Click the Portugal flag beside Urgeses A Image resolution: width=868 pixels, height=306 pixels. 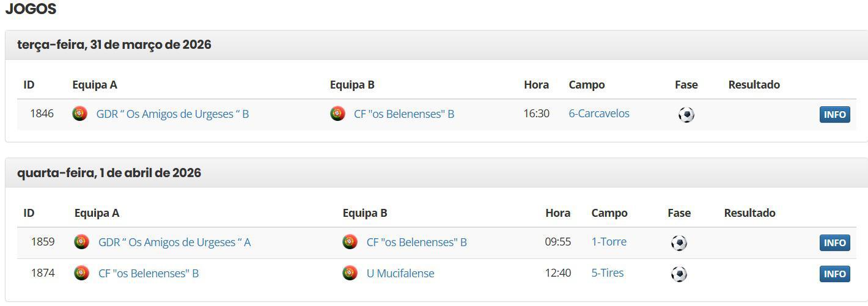tap(81, 242)
